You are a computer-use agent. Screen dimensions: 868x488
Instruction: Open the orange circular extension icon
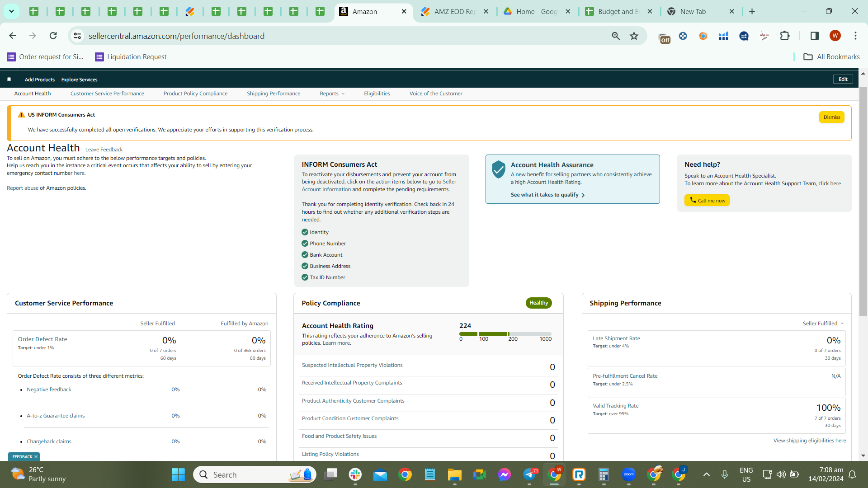(x=703, y=36)
